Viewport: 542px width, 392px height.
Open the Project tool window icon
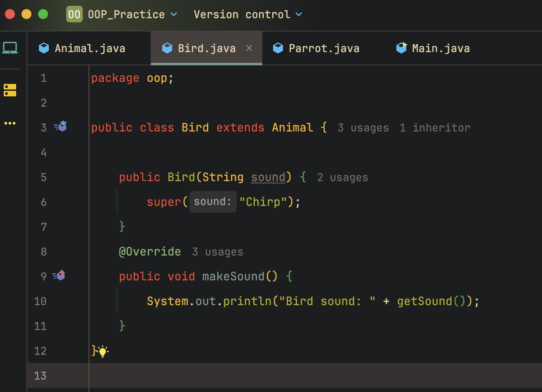9,47
